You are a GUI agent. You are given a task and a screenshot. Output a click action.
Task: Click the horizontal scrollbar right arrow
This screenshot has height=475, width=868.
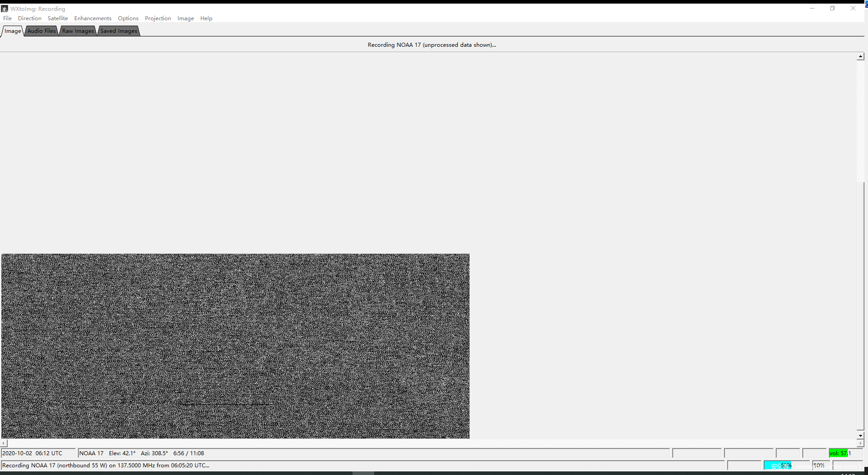tap(860, 444)
